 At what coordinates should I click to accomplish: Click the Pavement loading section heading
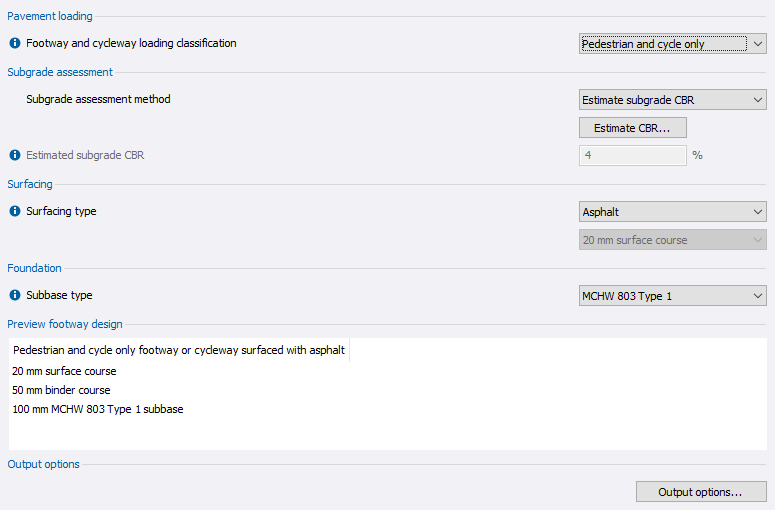[49, 16]
